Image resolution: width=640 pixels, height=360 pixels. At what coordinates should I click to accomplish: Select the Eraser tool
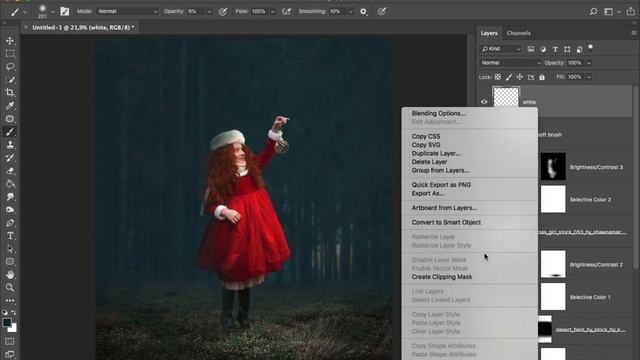click(x=10, y=171)
